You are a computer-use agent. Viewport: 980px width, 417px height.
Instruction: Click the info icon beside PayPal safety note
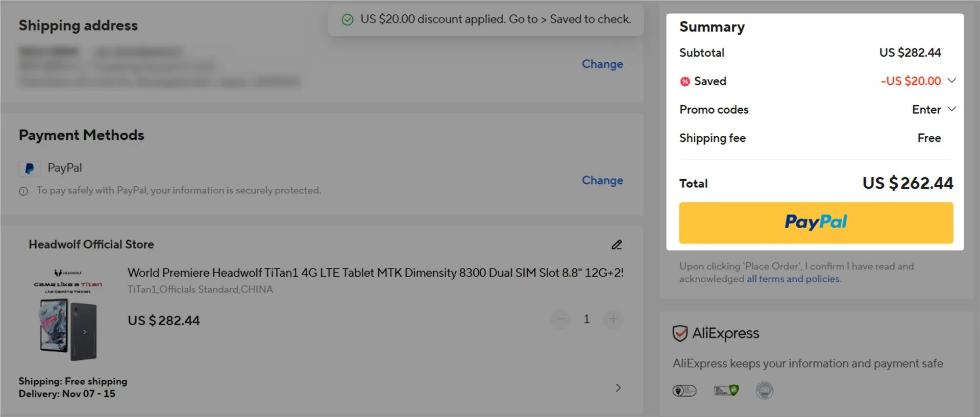[23, 191]
